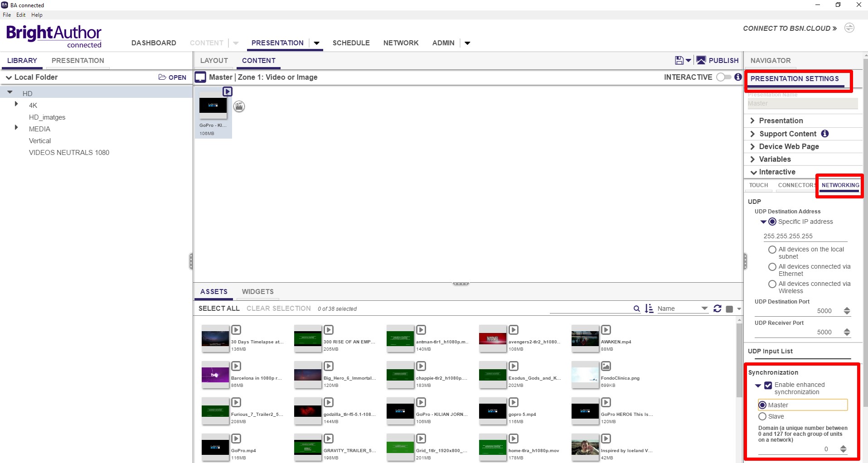Image resolution: width=868 pixels, height=463 pixels.
Task: Click the zone monitor icon beside Master
Action: tap(200, 77)
